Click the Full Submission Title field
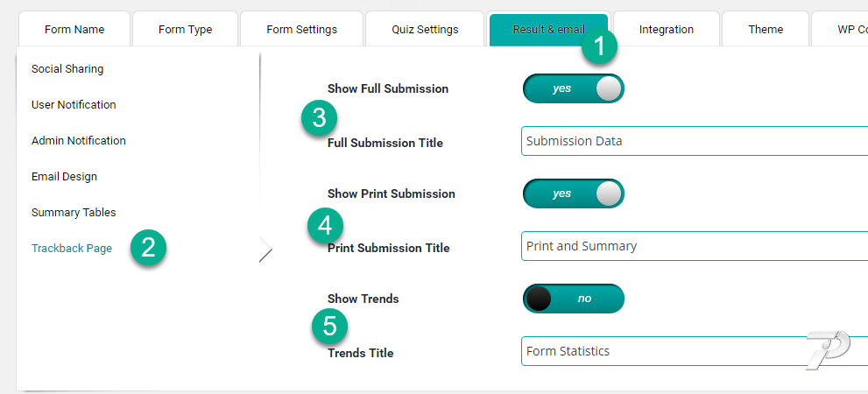Viewport: 868px width, 394px height. coord(695,141)
